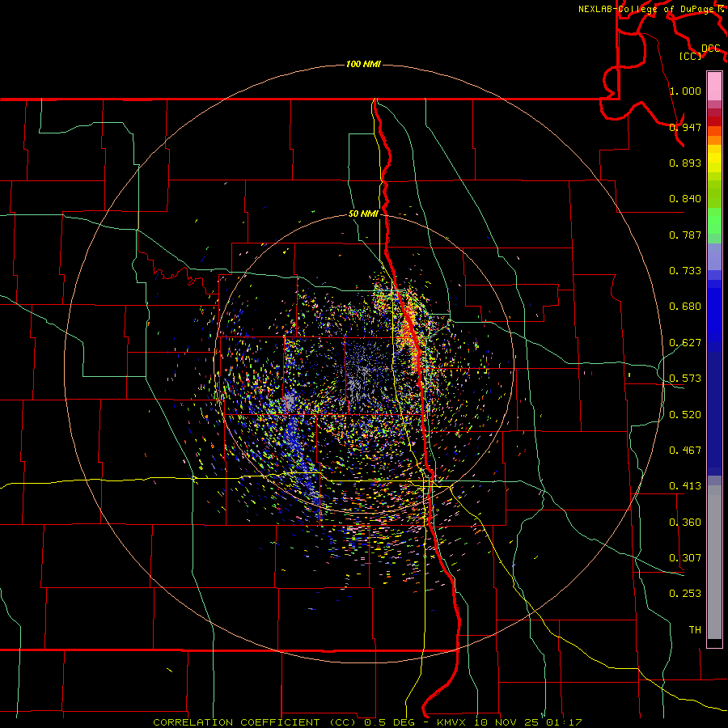Click the 0.947 color scale value

[x=685, y=127]
